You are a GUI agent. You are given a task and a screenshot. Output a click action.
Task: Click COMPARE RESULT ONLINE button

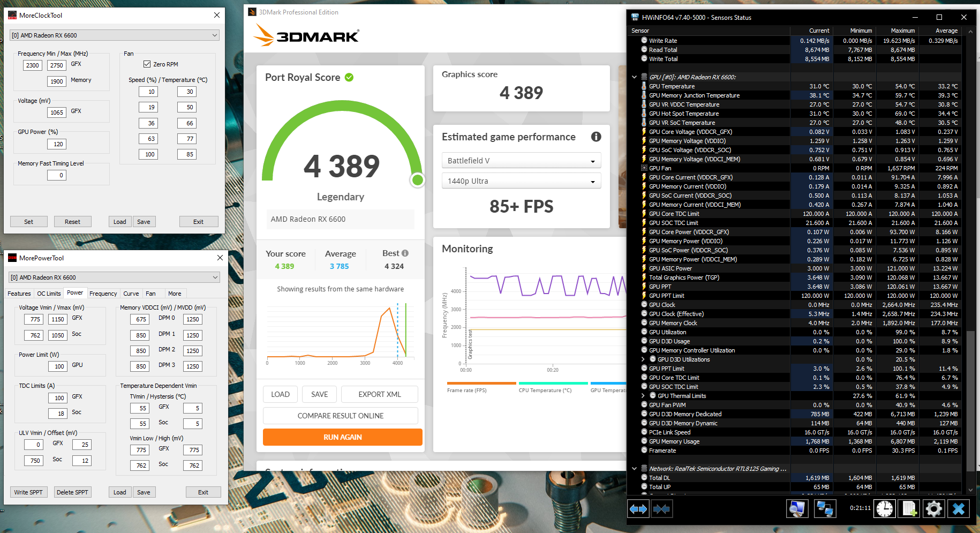click(341, 416)
